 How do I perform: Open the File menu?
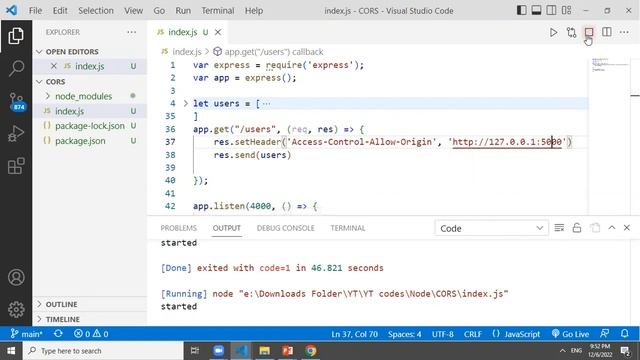pos(35,11)
